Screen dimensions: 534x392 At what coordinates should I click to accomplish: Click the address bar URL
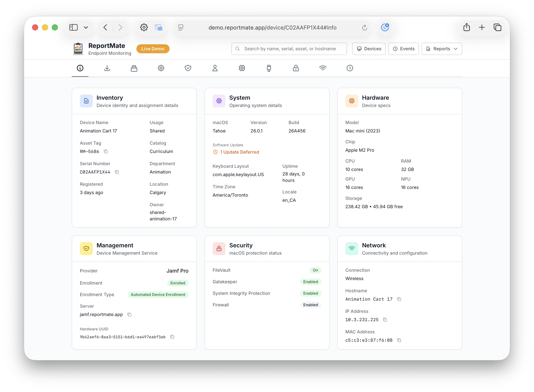click(272, 28)
